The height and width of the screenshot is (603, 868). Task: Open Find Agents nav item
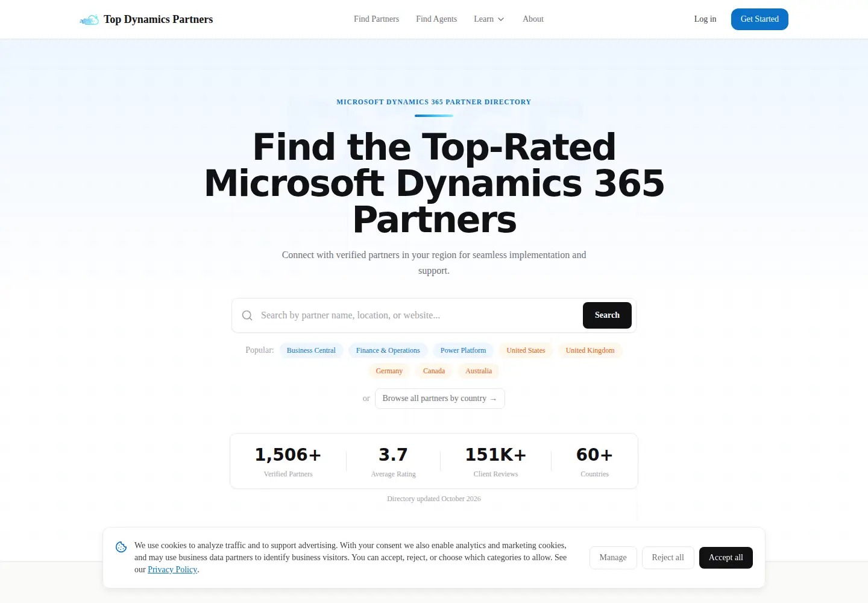(x=436, y=19)
